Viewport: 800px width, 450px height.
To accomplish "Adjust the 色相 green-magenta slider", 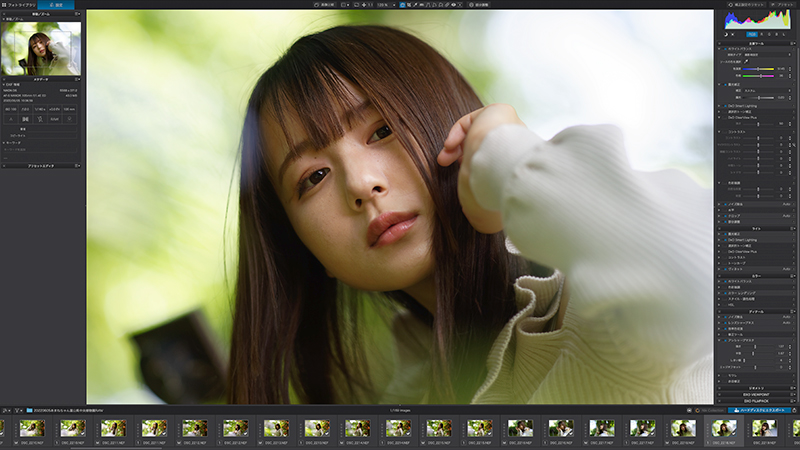I will click(x=758, y=76).
